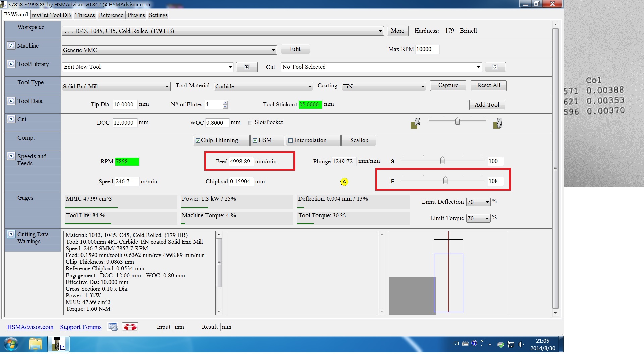Click the red lifebuoy help icon
Image resolution: width=644 pixels, height=362 pixels.
coord(130,327)
